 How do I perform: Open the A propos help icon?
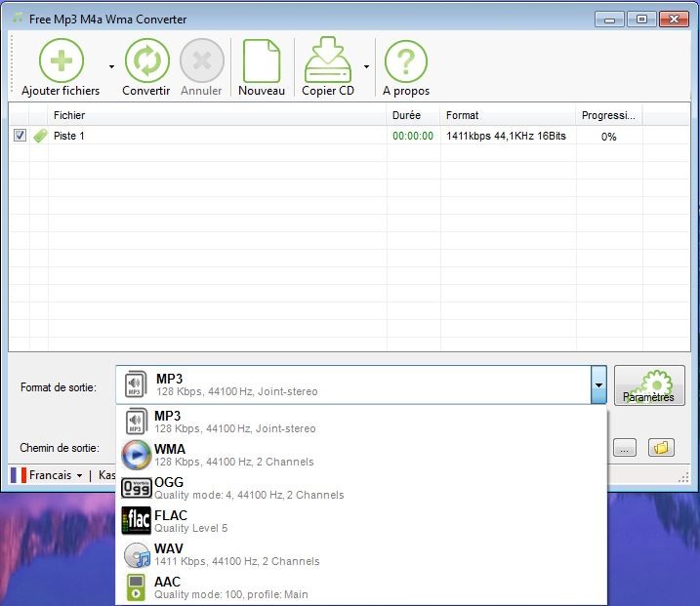406,61
